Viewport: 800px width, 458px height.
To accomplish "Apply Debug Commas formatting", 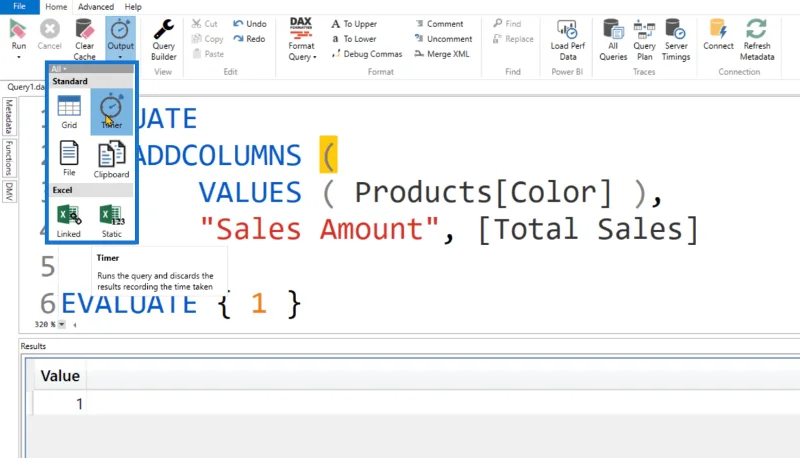I will click(367, 54).
